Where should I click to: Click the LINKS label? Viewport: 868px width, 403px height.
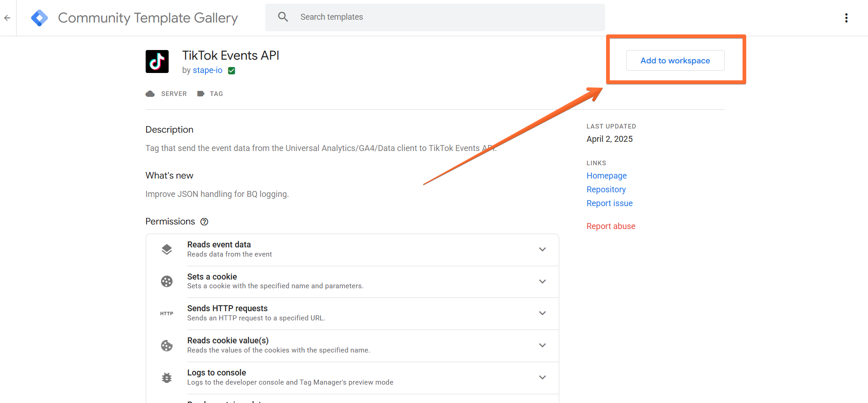pos(596,163)
